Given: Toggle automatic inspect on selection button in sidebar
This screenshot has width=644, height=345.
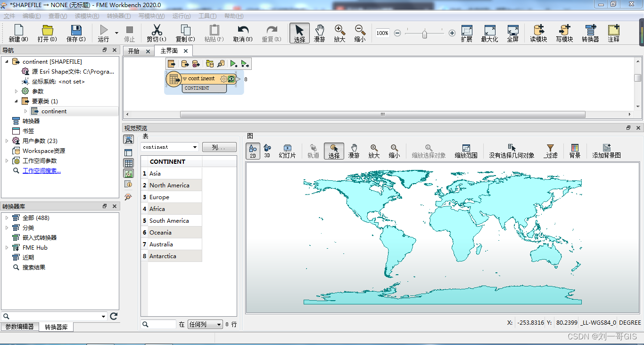Looking at the screenshot, I should click(x=128, y=139).
